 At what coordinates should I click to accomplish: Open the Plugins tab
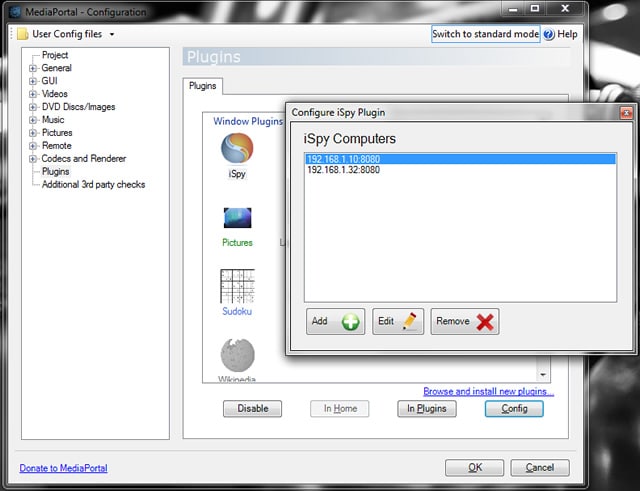202,86
